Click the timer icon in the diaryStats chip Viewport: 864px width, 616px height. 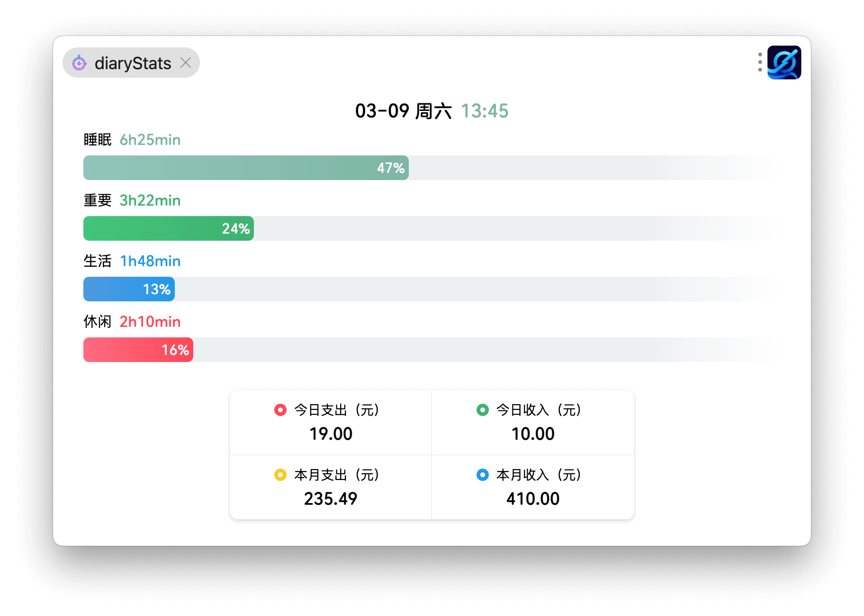(x=79, y=62)
